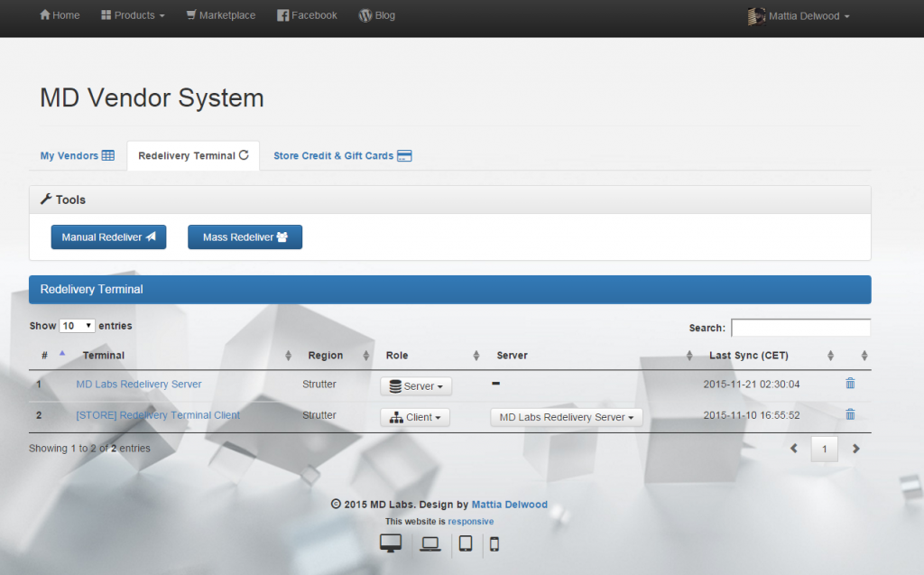Click the laptop icon in the footer
Viewport: 924px width, 575px height.
click(x=430, y=543)
